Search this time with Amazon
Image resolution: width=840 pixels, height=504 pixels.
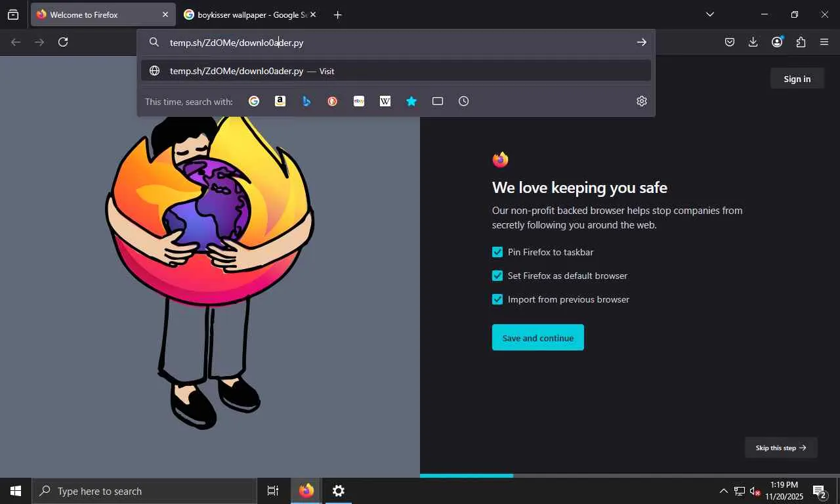click(280, 101)
